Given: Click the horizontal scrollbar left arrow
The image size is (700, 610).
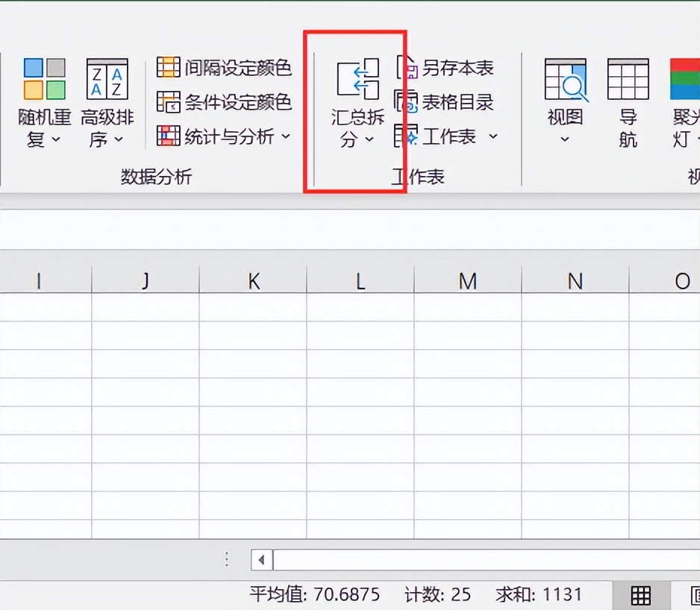Looking at the screenshot, I should [x=260, y=560].
